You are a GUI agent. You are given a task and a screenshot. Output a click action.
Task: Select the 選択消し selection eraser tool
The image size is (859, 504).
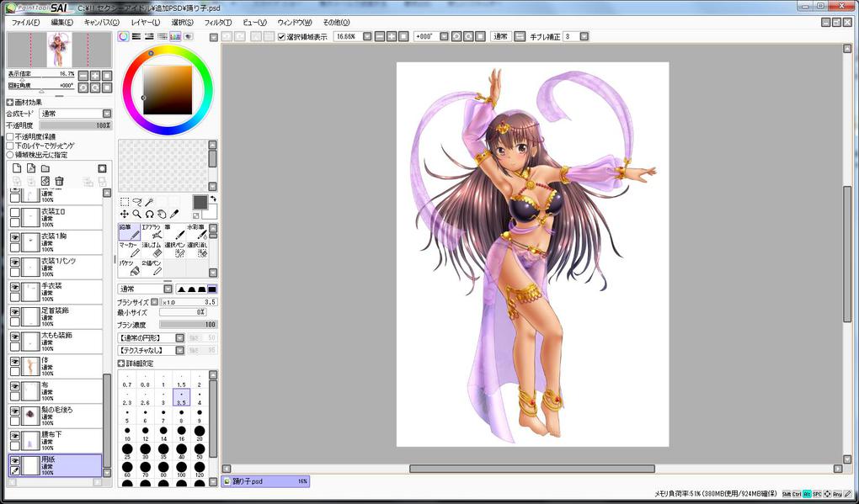(197, 250)
